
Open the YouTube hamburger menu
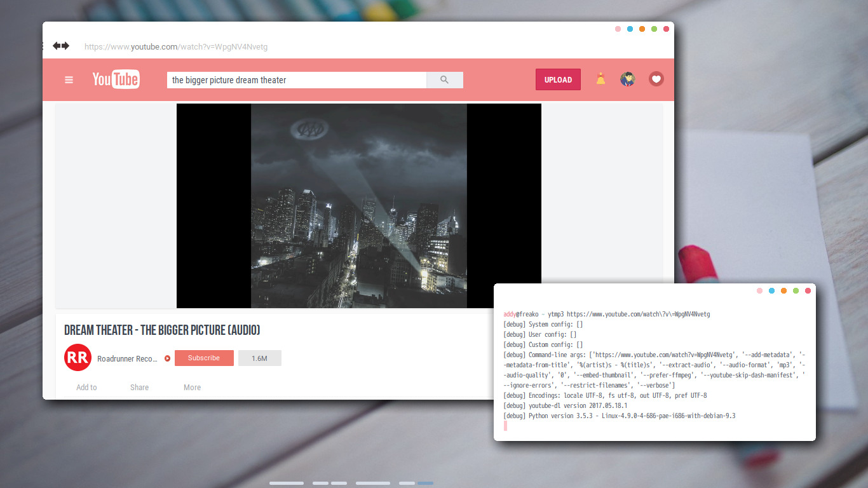69,80
